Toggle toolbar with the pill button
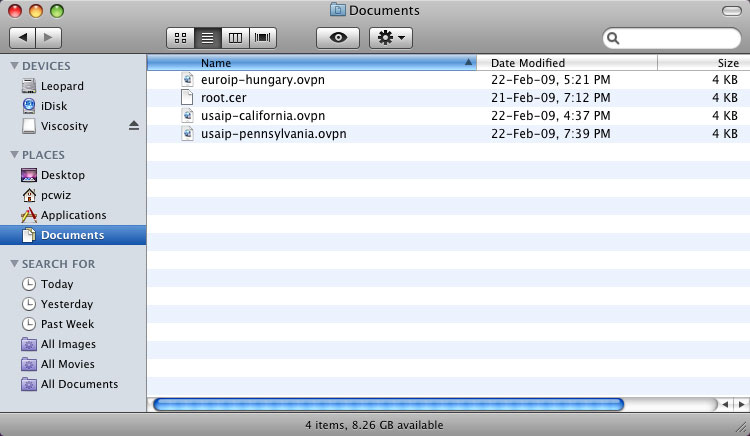750x436 pixels. pyautogui.click(x=731, y=11)
